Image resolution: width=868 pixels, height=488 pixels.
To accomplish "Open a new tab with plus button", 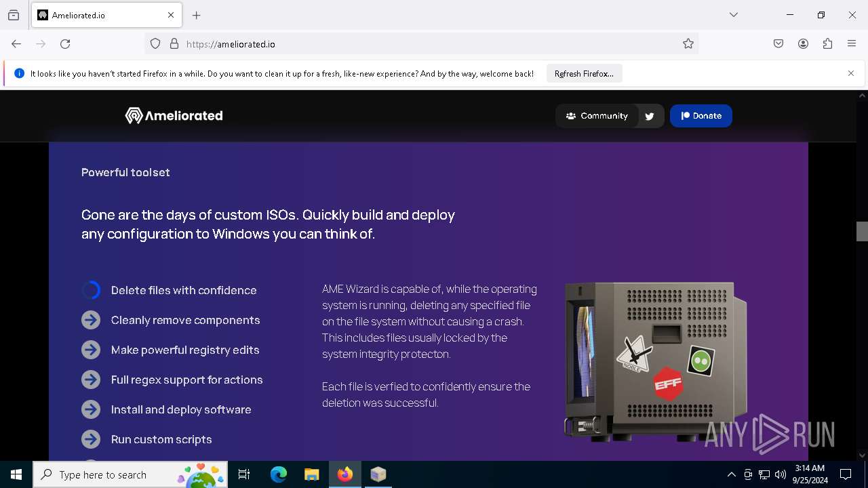I will click(x=197, y=15).
